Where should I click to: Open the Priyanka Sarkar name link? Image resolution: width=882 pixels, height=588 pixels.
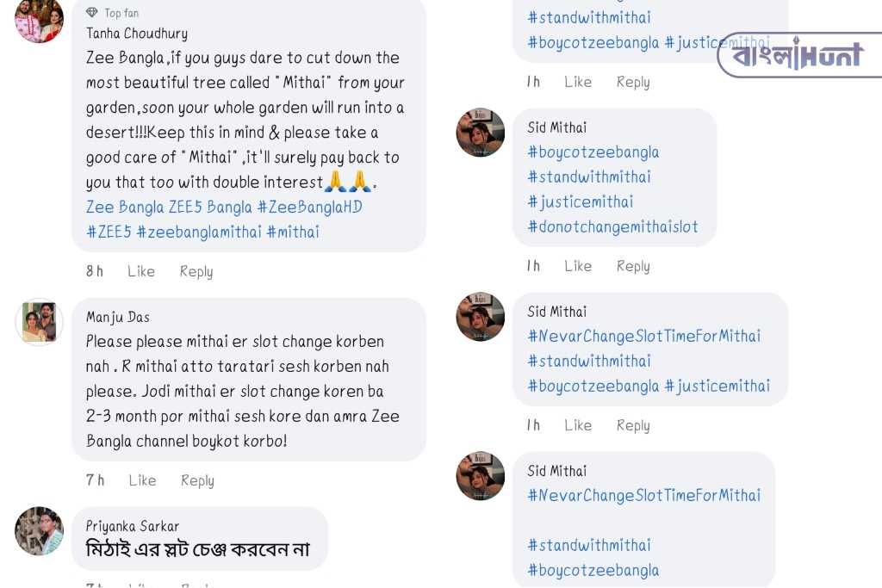133,526
